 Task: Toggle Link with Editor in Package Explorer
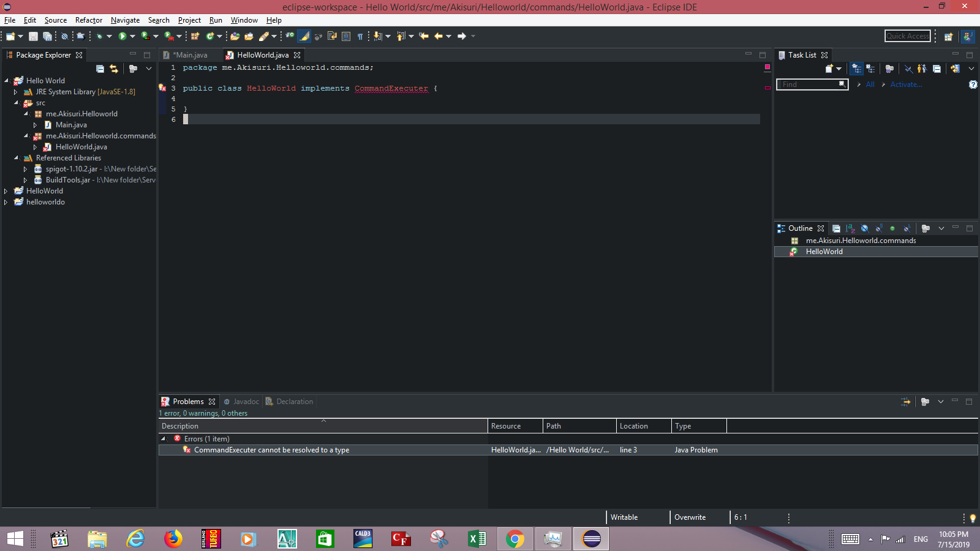(114, 69)
